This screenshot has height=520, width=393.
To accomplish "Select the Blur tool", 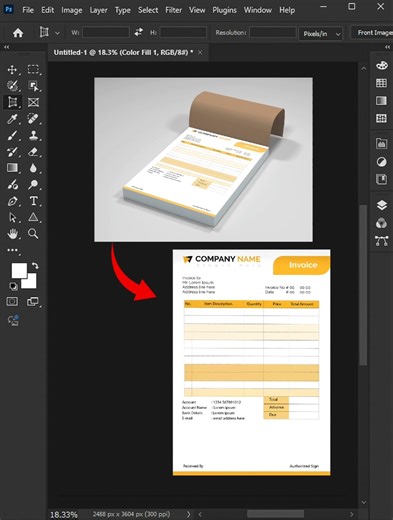I will [x=33, y=168].
